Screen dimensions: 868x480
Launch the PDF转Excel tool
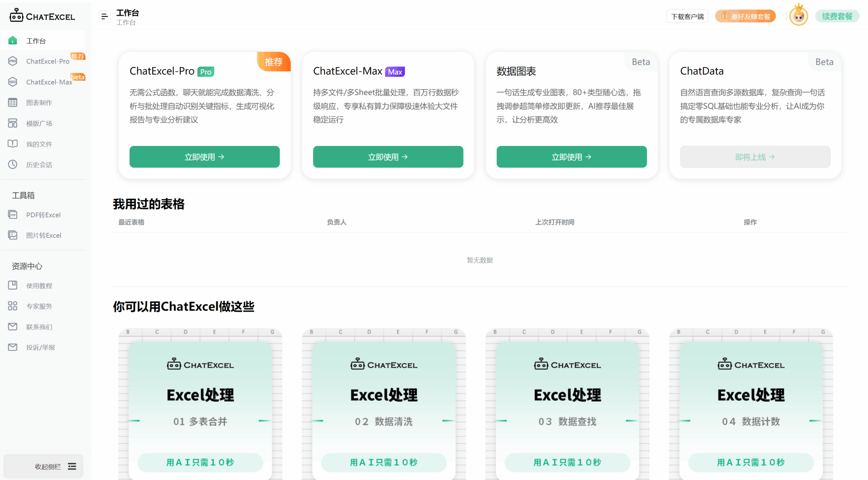(43, 214)
